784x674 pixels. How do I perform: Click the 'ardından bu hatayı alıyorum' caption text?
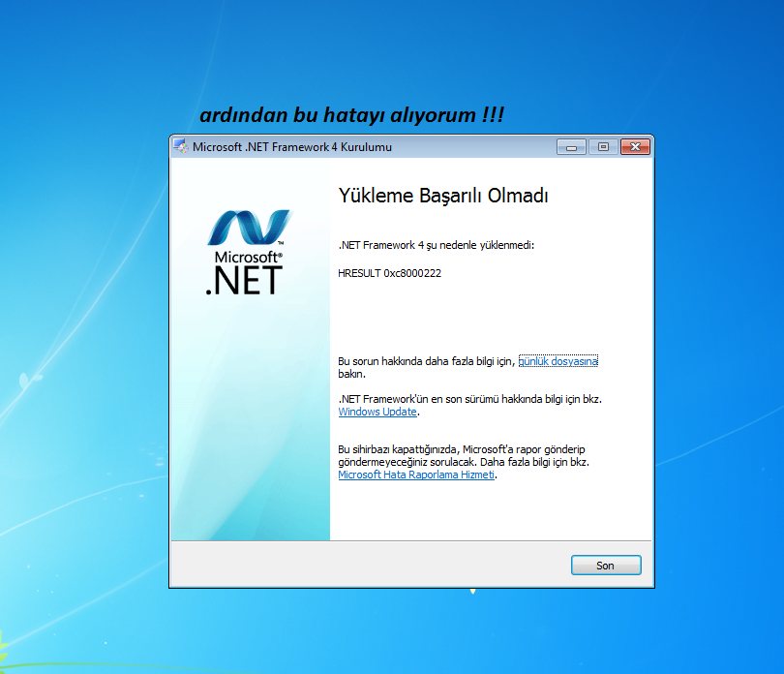[x=351, y=114]
